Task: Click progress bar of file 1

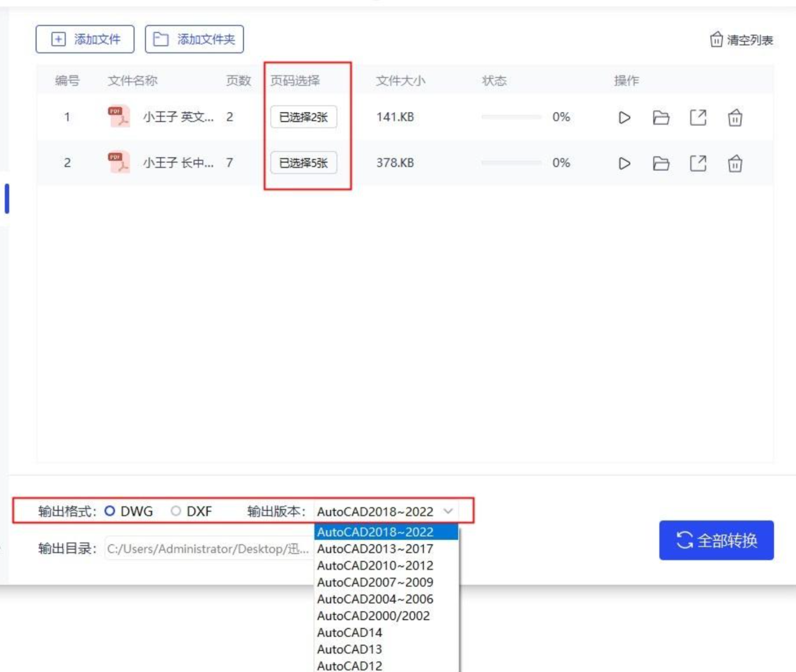Action: click(x=511, y=117)
